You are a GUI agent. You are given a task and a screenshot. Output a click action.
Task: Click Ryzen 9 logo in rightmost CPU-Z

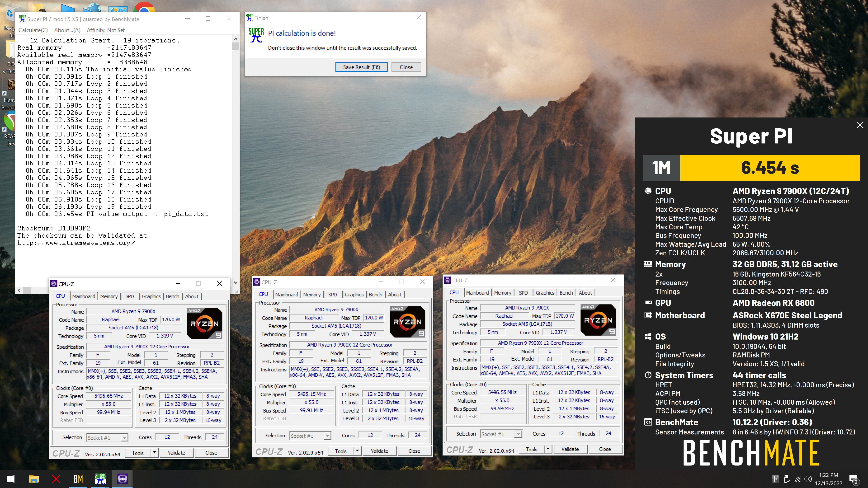[598, 320]
